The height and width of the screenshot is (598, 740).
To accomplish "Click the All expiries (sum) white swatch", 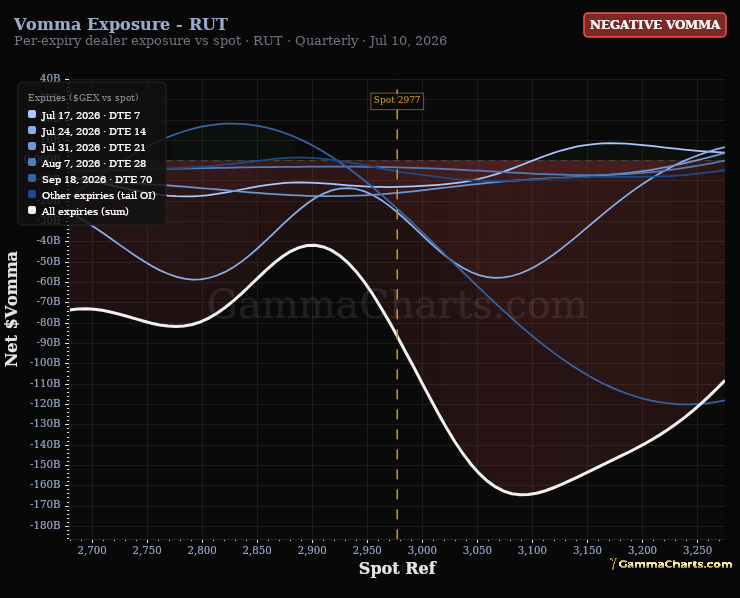I will pos(32,211).
